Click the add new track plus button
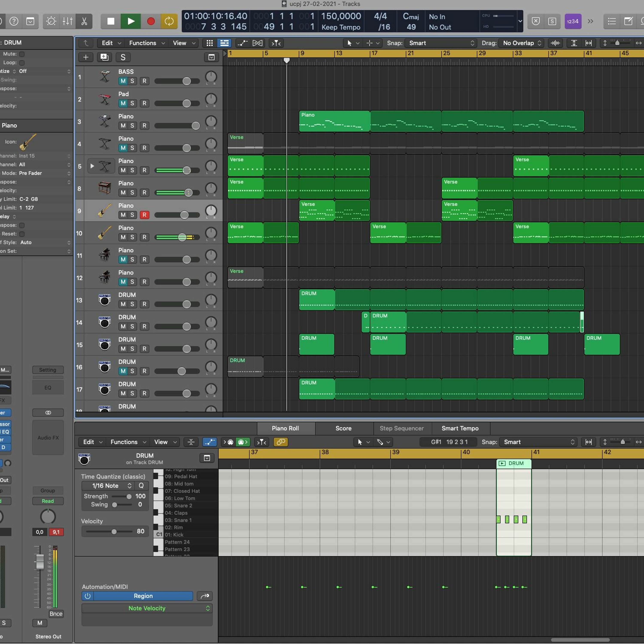This screenshot has height=644, width=644. (86, 57)
